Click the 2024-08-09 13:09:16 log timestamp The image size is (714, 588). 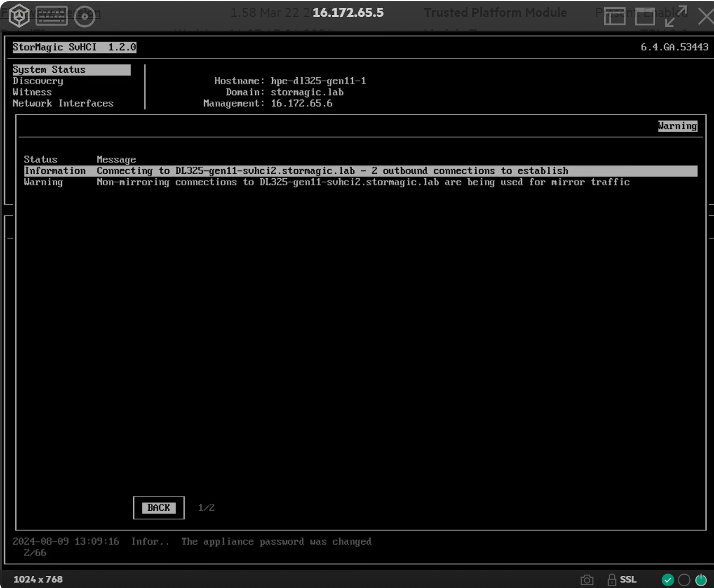(x=66, y=542)
